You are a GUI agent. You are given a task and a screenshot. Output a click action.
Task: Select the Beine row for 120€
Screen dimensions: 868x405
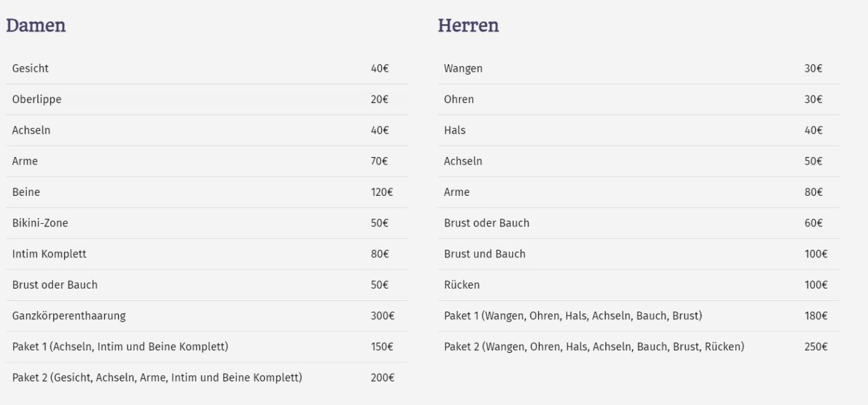click(207, 192)
